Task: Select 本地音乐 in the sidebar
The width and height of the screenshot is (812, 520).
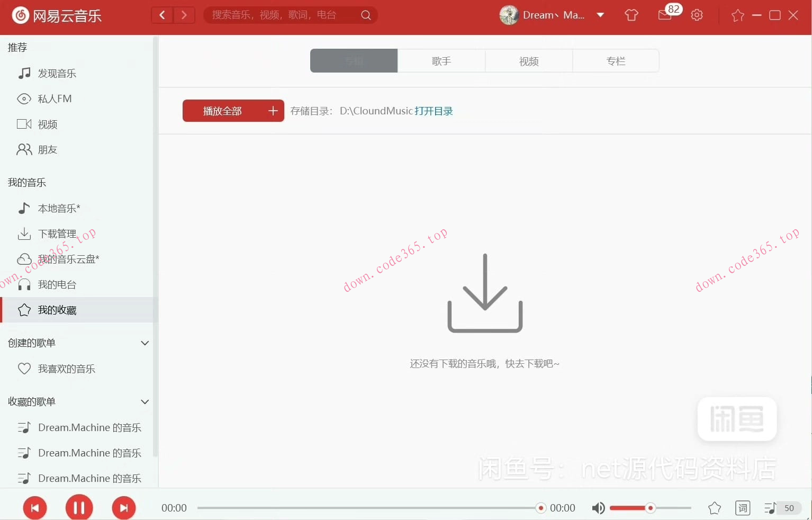Action: point(79,208)
